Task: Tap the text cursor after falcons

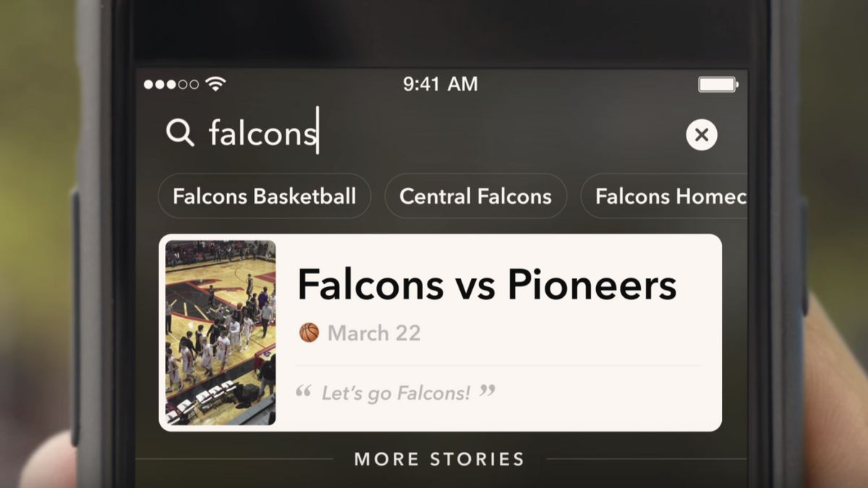Action: point(318,132)
